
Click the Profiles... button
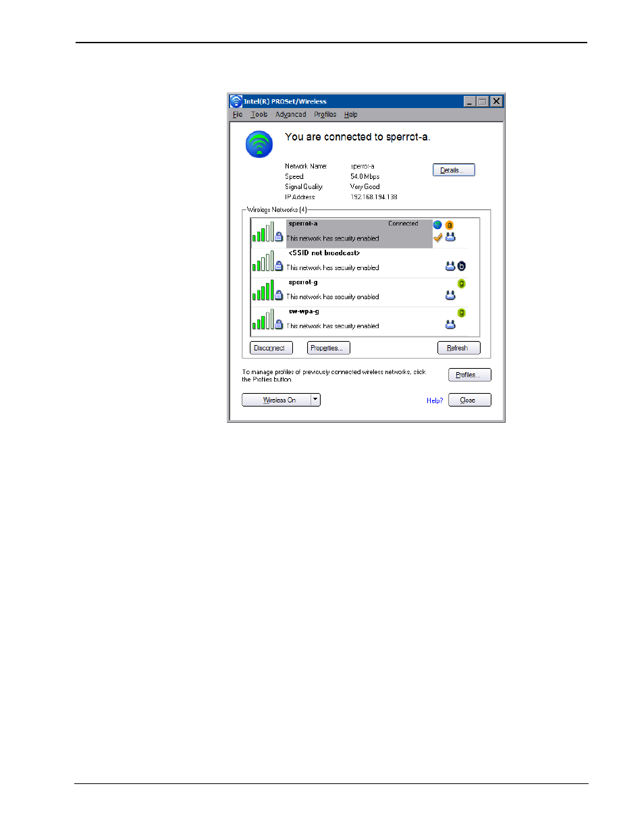coord(470,375)
